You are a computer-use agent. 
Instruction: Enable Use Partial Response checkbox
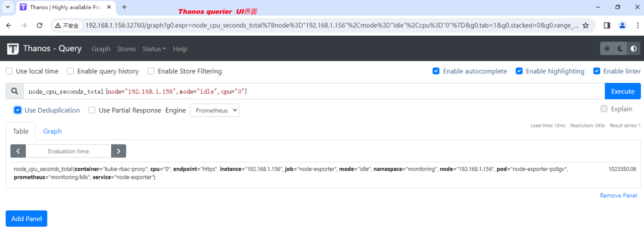[92, 110]
